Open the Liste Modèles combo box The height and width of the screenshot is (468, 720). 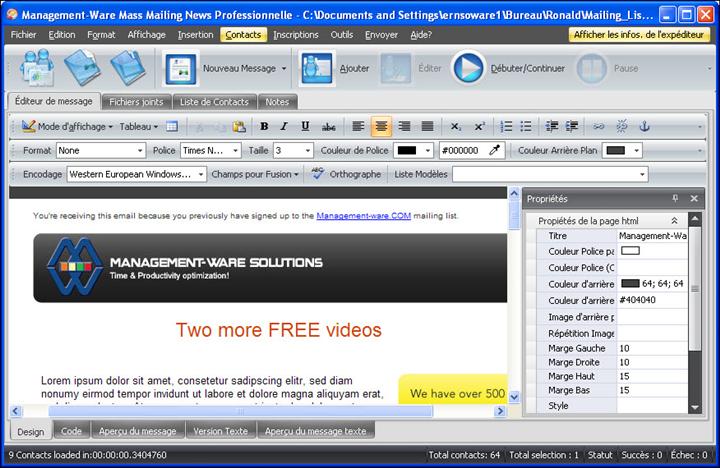pos(550,174)
